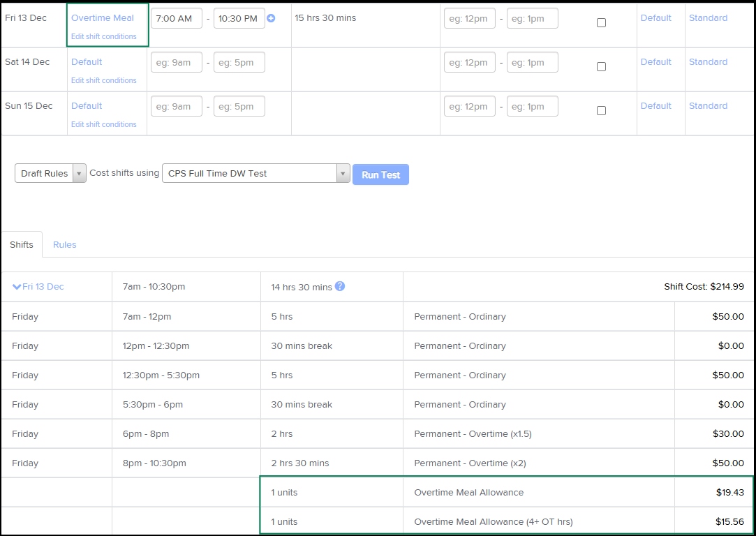Tick the checkbox in the Fri 13 Dec row

click(601, 23)
